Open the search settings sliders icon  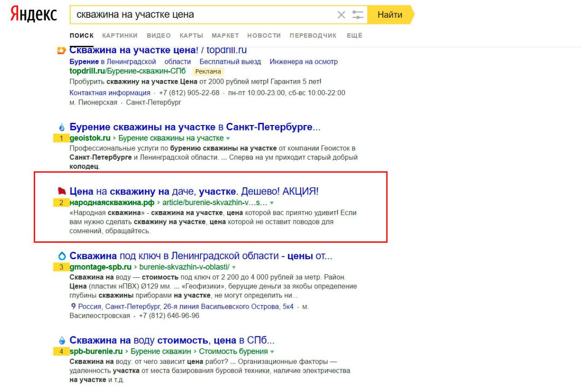click(x=358, y=15)
